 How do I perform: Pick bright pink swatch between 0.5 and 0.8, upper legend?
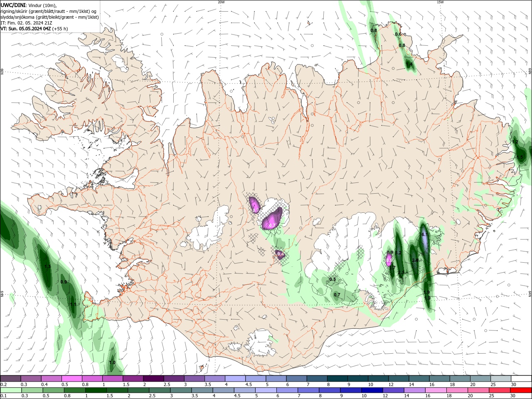click(72, 379)
